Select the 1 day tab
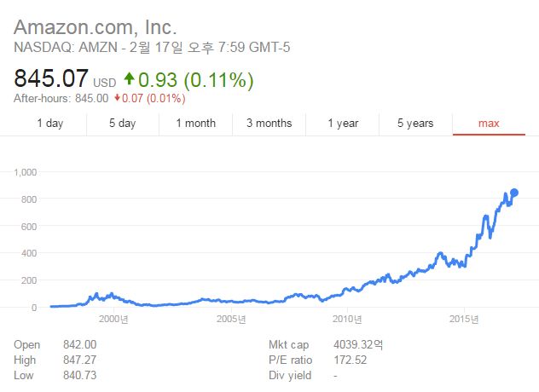Screen dimensions: 539x392 pos(50,124)
